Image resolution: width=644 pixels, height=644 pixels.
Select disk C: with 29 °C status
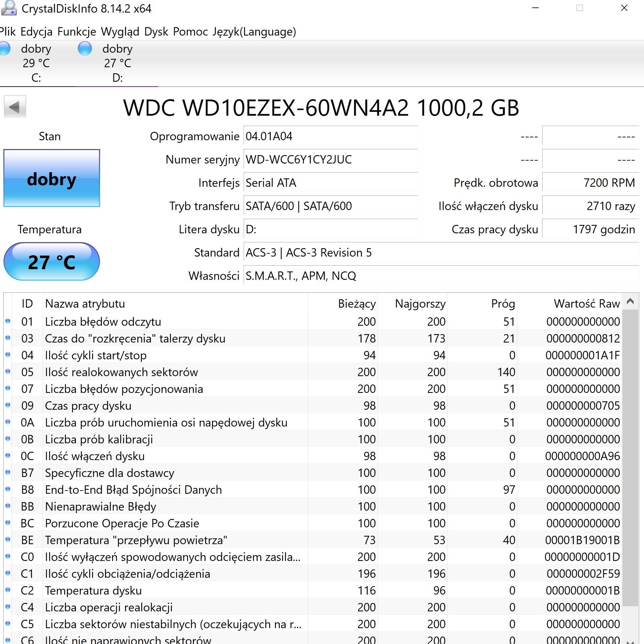point(36,63)
